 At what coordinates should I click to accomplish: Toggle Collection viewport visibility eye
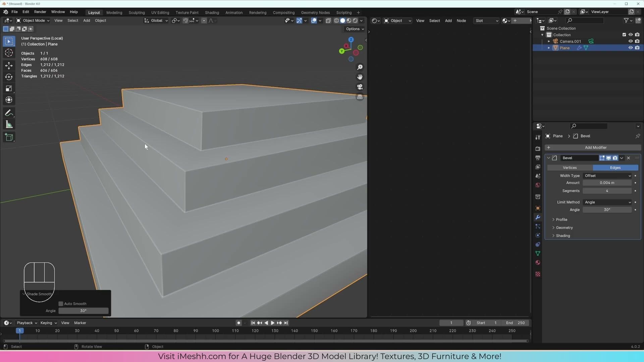[x=631, y=35]
